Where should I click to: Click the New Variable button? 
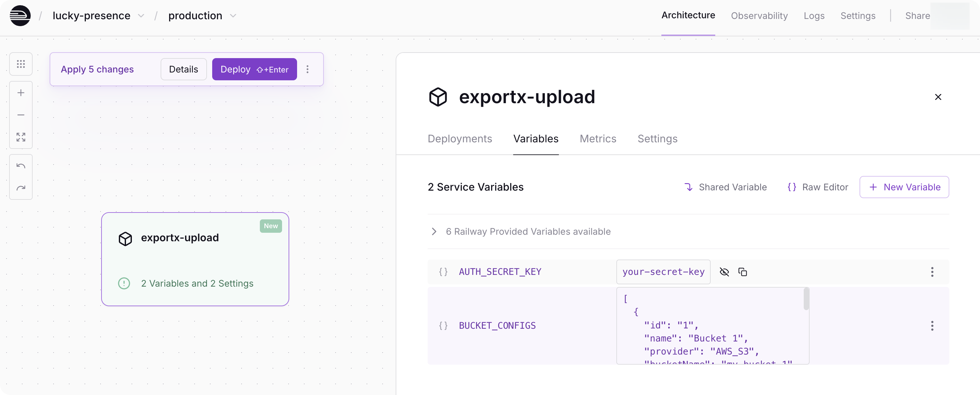pos(904,187)
